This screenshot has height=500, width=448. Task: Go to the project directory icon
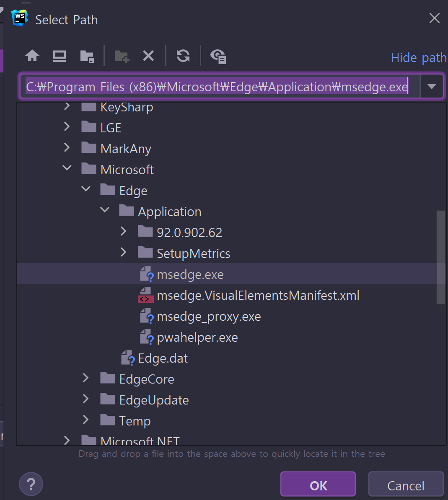(x=87, y=57)
